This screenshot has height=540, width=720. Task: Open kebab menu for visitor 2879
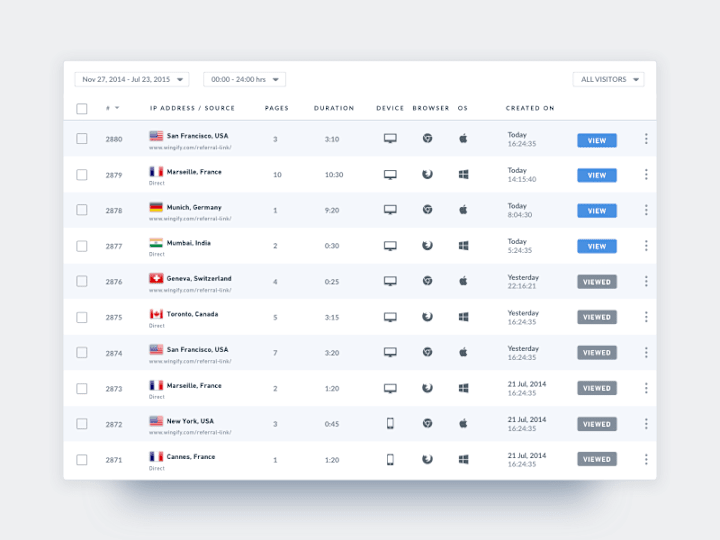(x=646, y=174)
